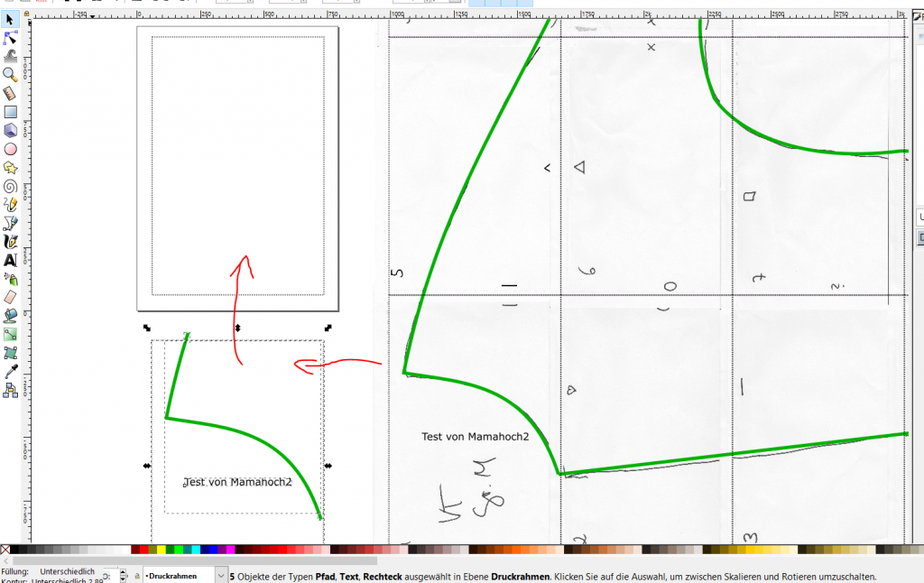Screen dimensions: 924x583
Task: Select the Eraser tool
Action: point(11,297)
